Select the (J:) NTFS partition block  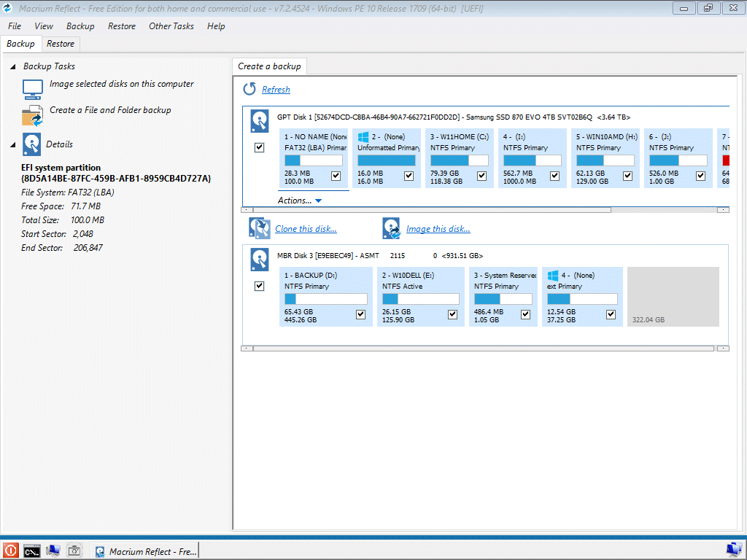click(678, 158)
